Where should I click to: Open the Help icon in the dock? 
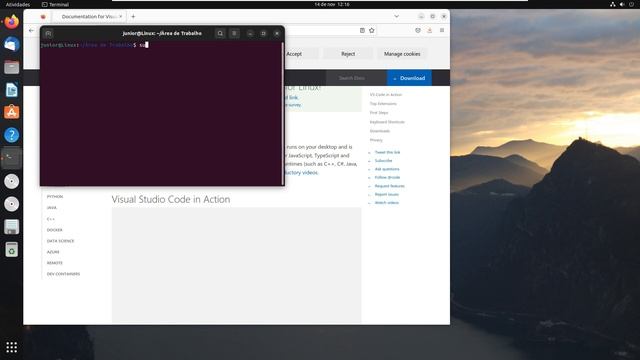click(11, 135)
